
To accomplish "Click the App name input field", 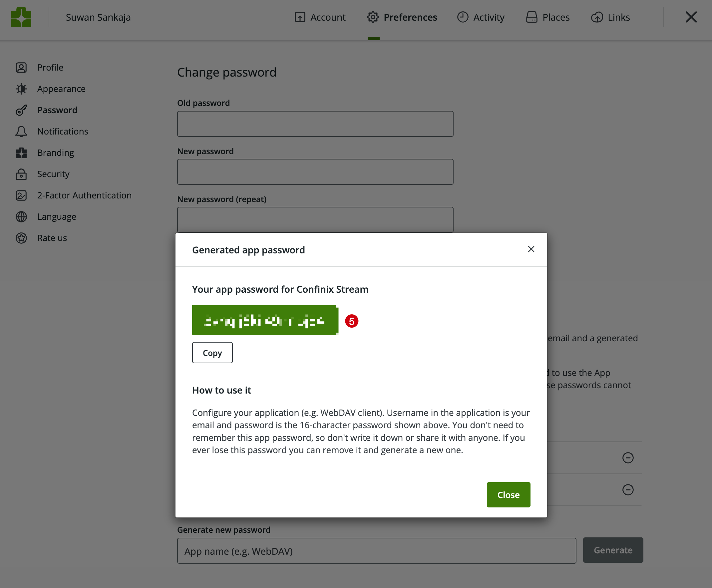I will tap(376, 551).
